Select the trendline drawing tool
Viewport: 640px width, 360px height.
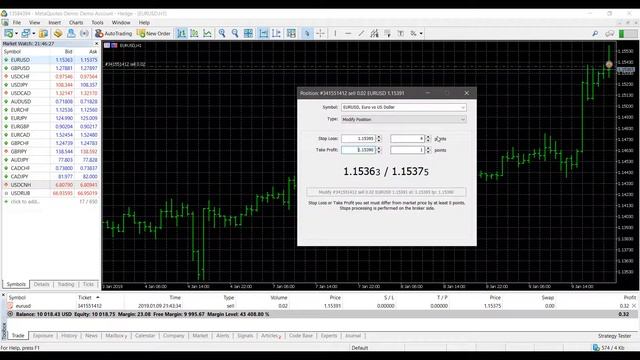coord(361,33)
